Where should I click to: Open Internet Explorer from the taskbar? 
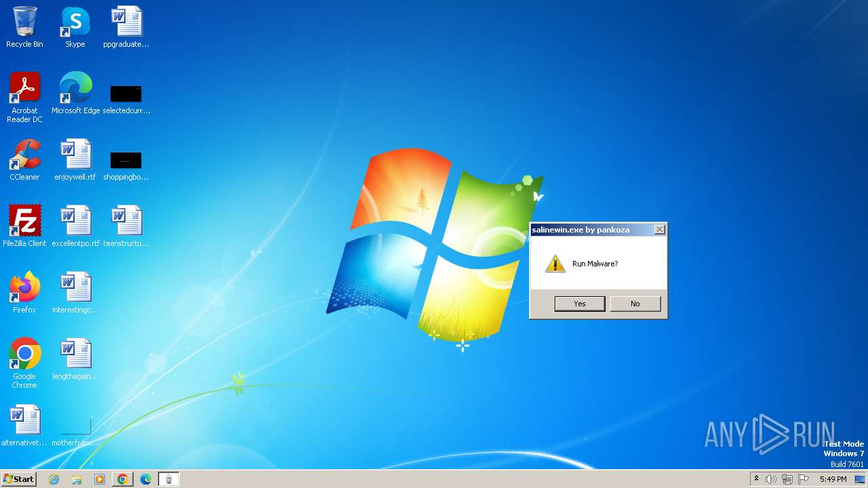pos(54,479)
